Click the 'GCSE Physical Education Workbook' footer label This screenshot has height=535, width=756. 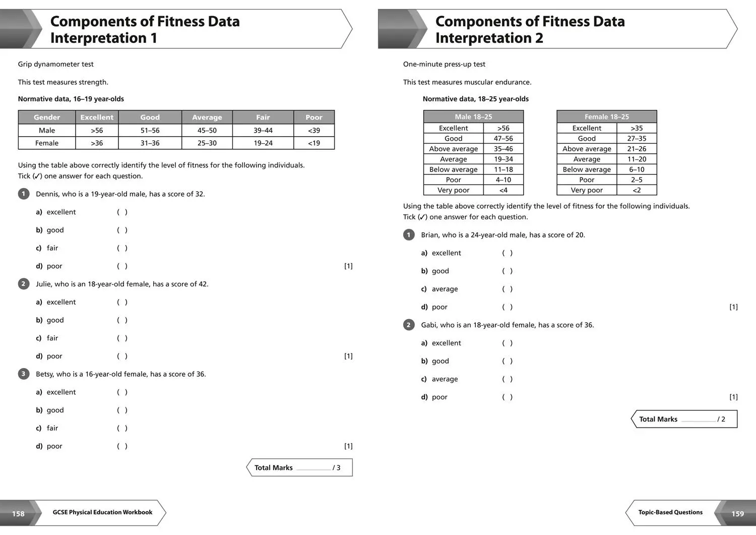point(102,512)
